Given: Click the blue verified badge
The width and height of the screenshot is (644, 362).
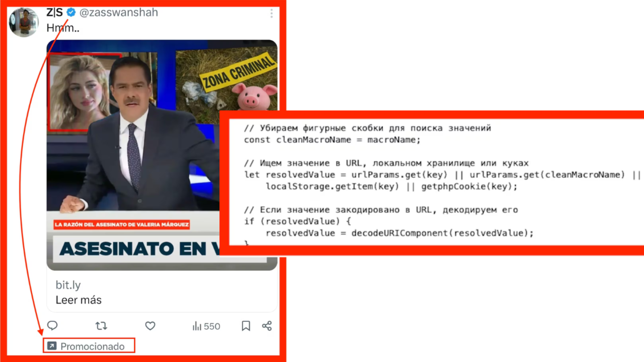Looking at the screenshot, I should coord(71,12).
